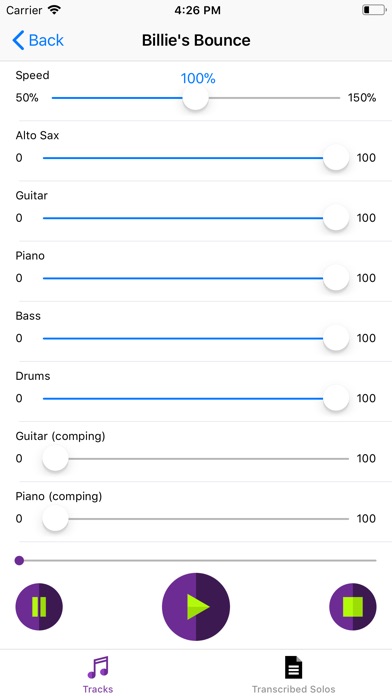Click the battery icon in status bar
Screen dimensions: 392x696
(x=374, y=10)
